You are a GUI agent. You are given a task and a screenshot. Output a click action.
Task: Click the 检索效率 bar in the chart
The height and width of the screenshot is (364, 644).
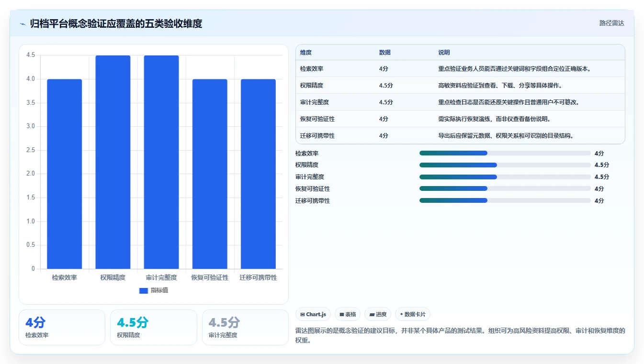(65, 174)
